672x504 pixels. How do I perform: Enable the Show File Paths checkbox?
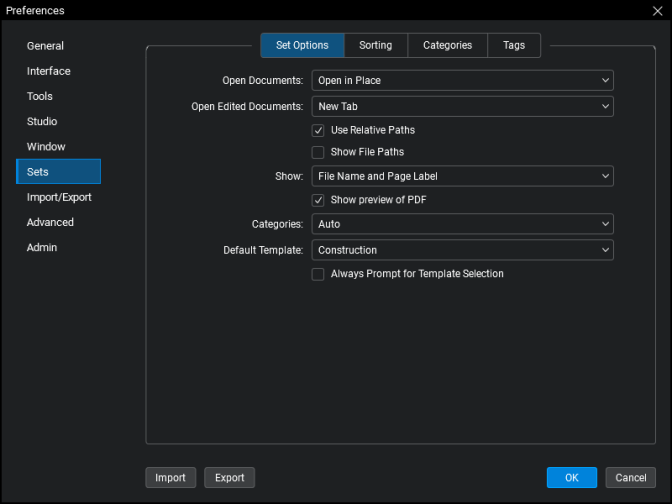[318, 152]
